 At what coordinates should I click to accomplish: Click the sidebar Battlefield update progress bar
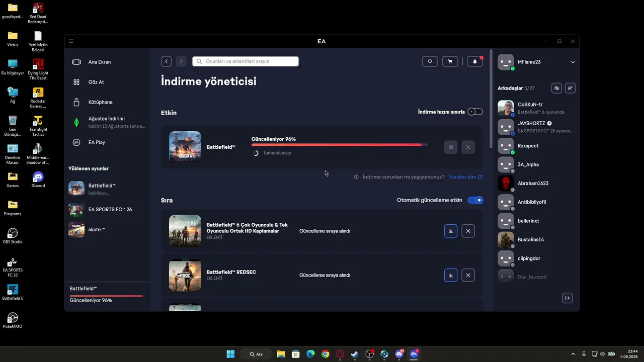pos(106,296)
